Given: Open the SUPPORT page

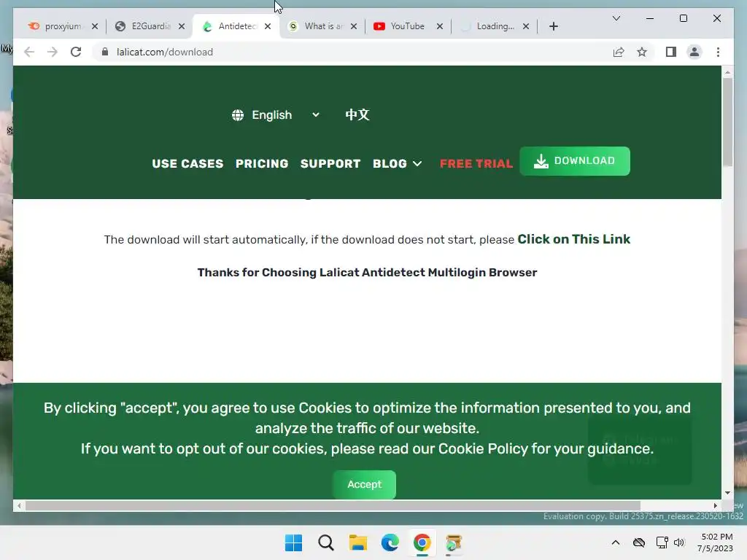Looking at the screenshot, I should 330,163.
